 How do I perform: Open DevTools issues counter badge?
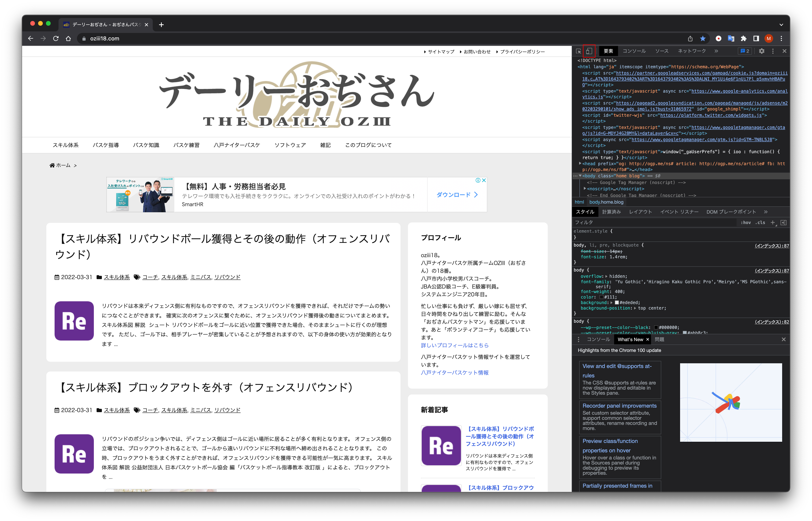coord(745,51)
